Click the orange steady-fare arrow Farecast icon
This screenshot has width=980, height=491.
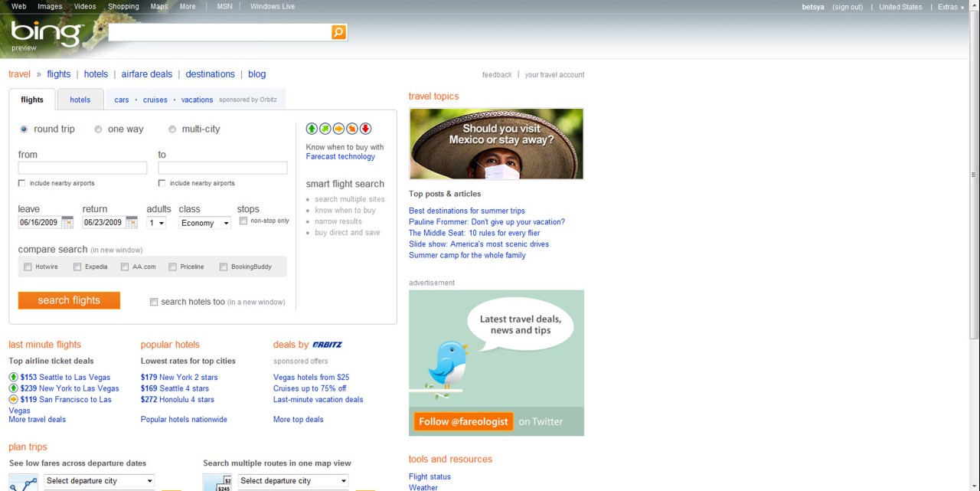click(338, 128)
